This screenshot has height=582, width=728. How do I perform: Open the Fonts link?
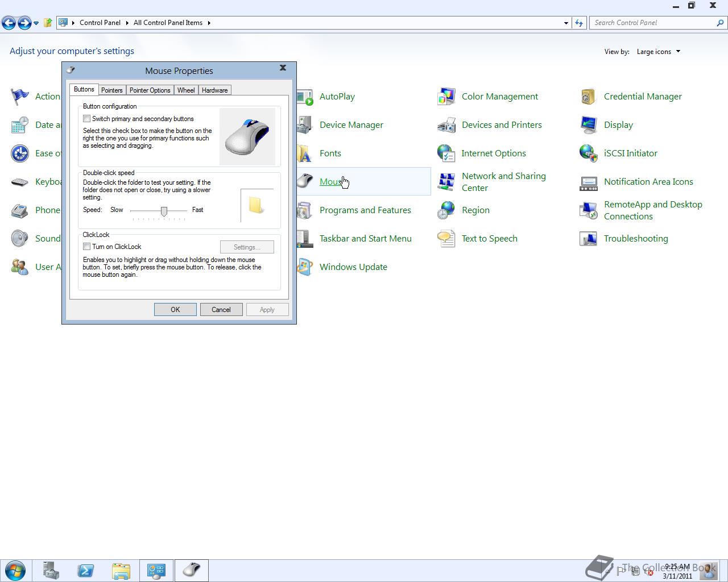tap(330, 153)
